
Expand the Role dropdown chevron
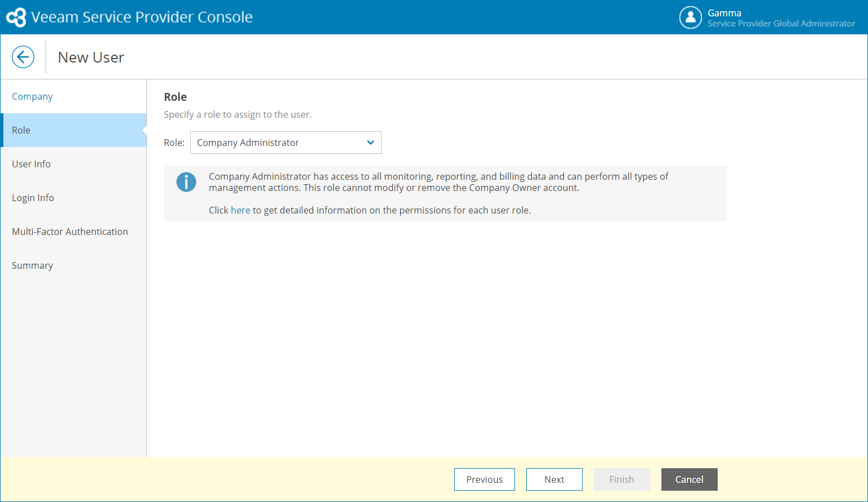pos(370,143)
